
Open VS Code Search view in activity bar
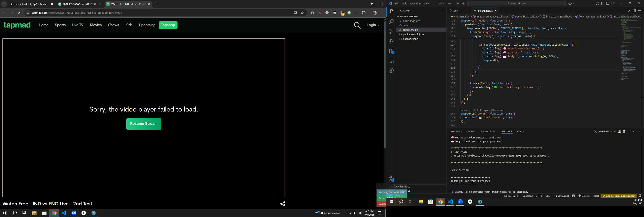click(391, 22)
